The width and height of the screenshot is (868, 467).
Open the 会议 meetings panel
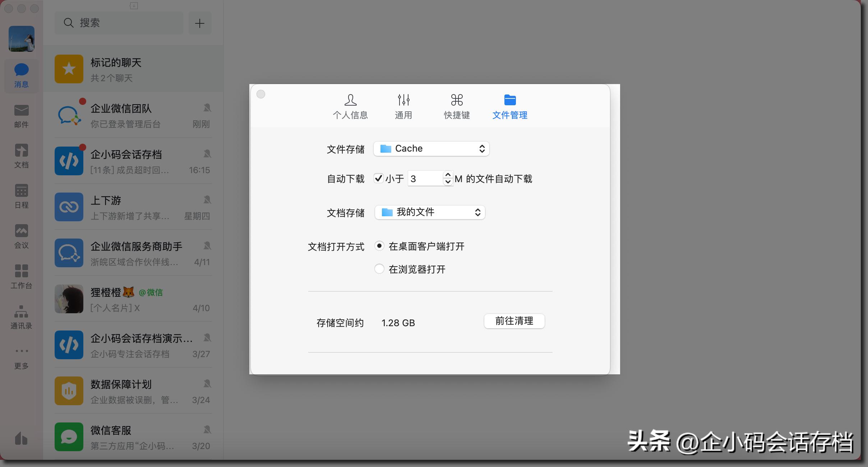point(21,236)
